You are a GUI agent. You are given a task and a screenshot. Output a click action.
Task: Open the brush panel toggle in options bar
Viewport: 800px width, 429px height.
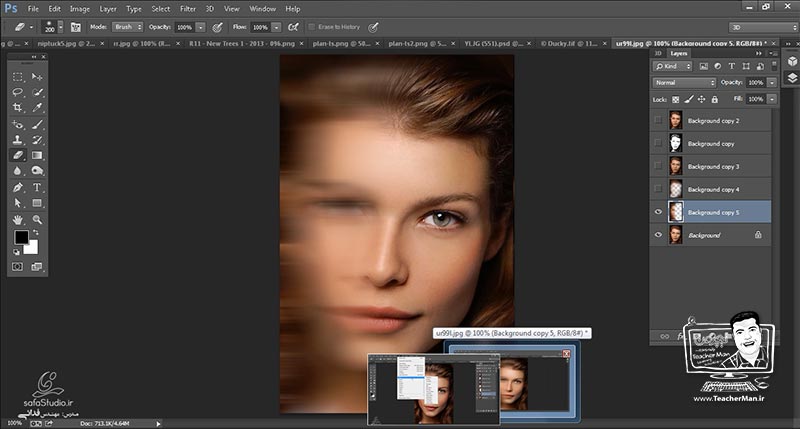click(76, 27)
